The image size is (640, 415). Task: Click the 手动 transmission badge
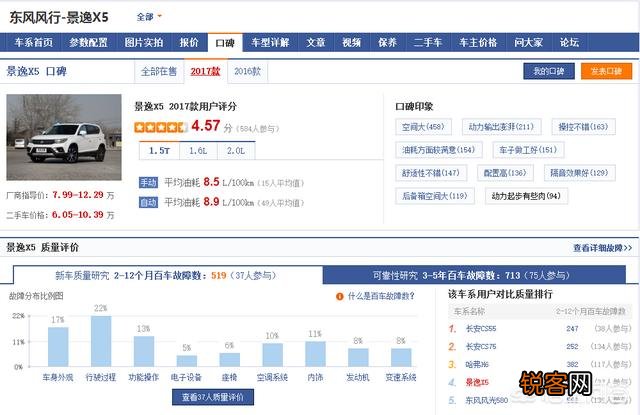(x=148, y=182)
